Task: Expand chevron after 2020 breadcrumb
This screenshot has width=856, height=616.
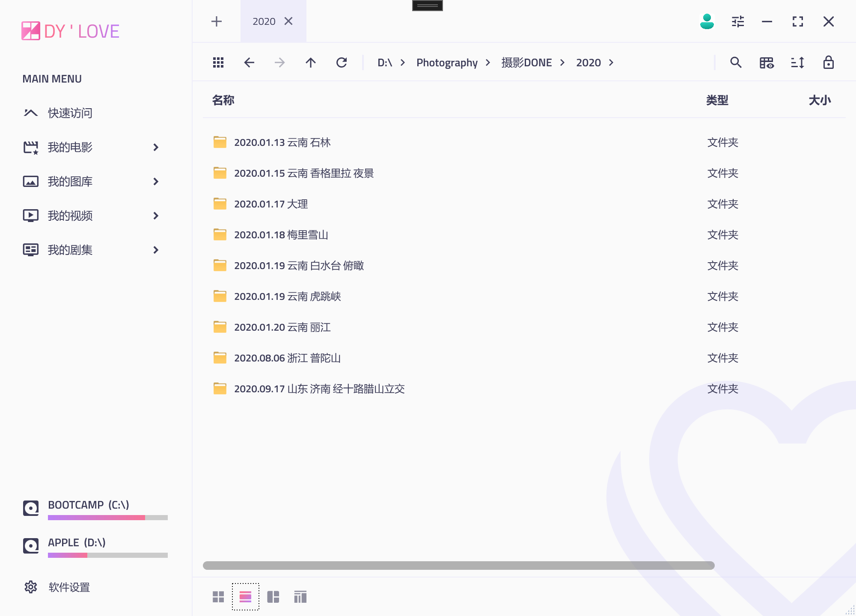Action: click(x=611, y=63)
